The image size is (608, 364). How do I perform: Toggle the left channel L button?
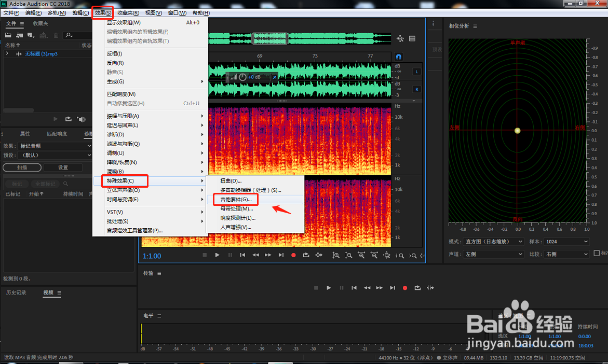(x=417, y=72)
